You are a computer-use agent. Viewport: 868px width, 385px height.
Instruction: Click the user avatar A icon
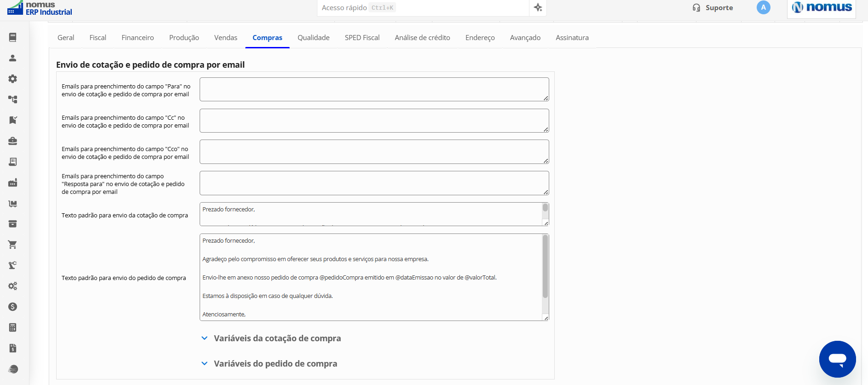[x=764, y=7]
